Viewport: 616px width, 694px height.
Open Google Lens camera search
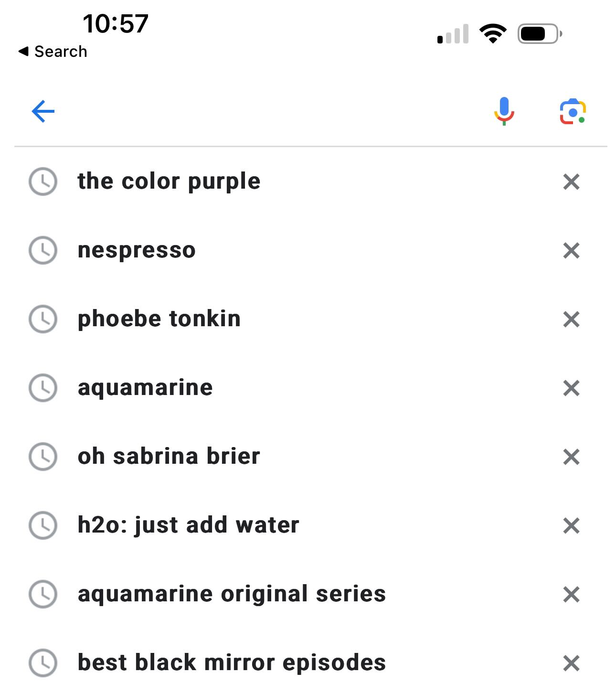(573, 112)
